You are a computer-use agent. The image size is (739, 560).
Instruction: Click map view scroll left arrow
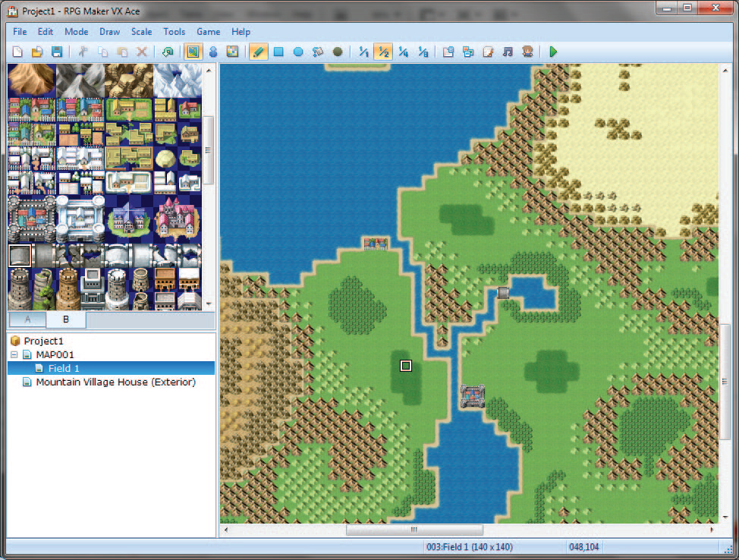tap(226, 530)
